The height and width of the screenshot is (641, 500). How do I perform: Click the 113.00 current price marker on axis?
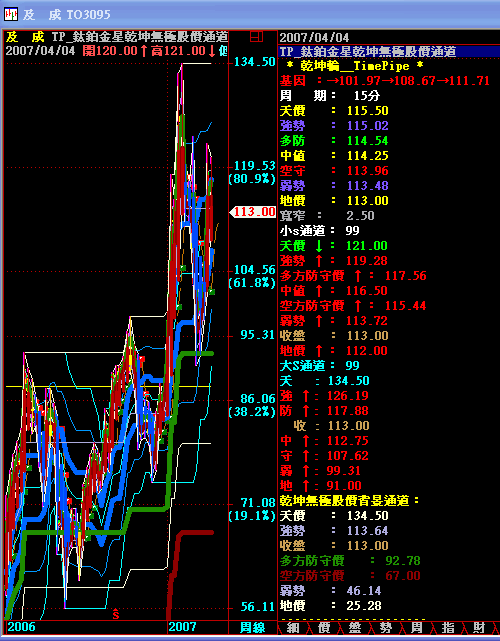point(253,212)
